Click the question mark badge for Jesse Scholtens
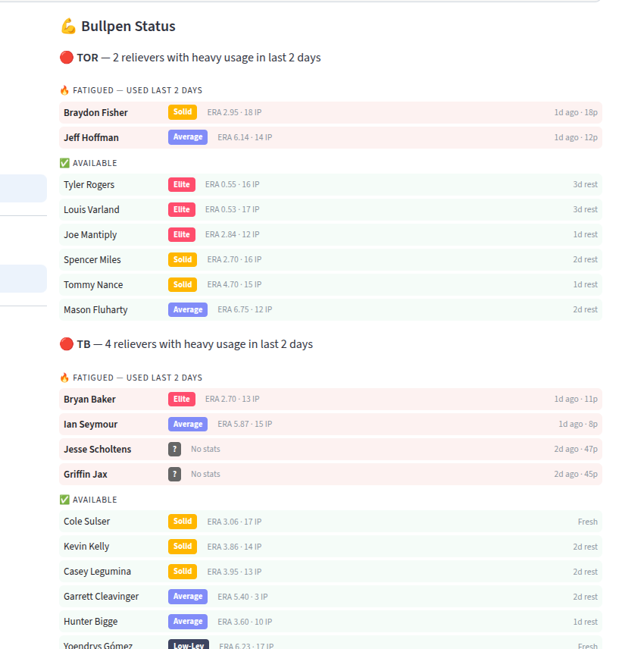Screen dimensions: 644x649 pos(174,449)
